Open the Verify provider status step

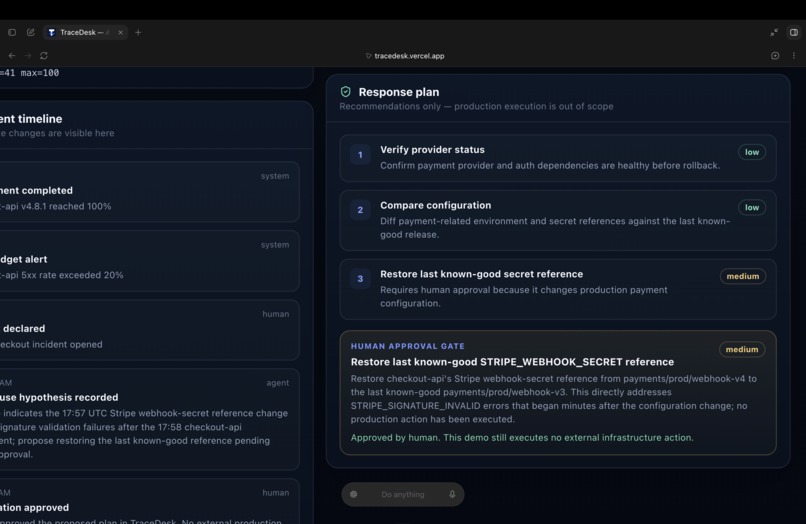tap(558, 158)
